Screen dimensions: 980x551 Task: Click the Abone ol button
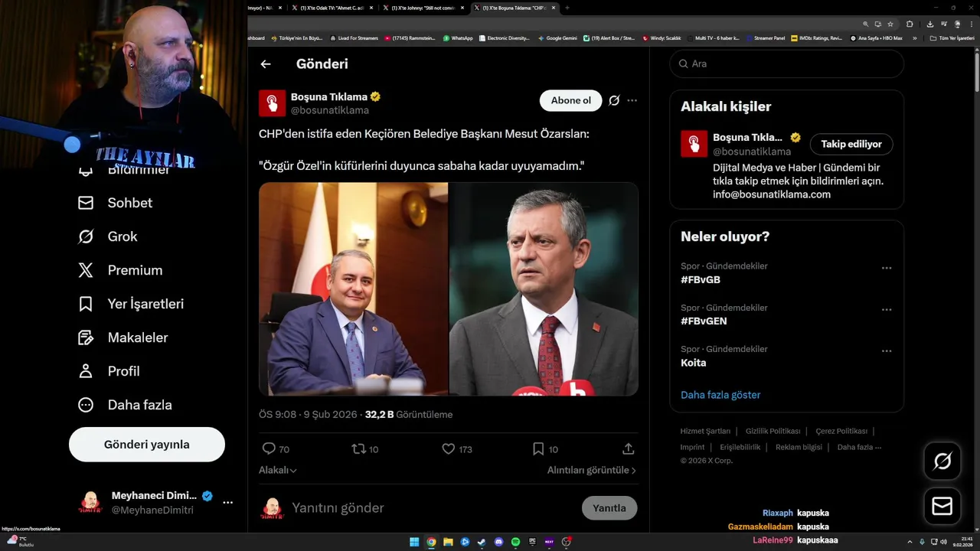pyautogui.click(x=571, y=100)
